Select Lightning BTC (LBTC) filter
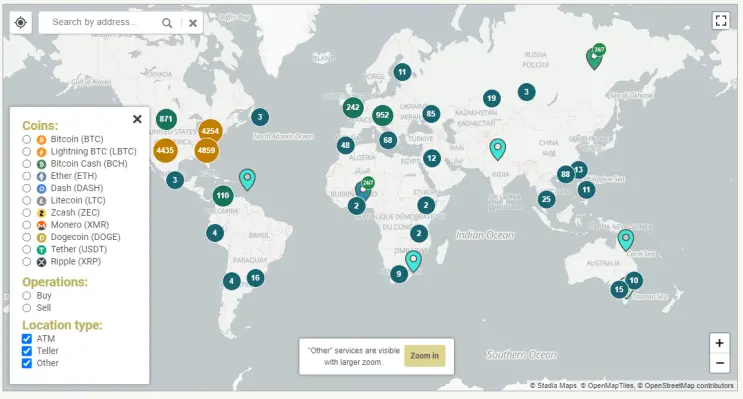Image resolution: width=743 pixels, height=399 pixels. pos(27,152)
